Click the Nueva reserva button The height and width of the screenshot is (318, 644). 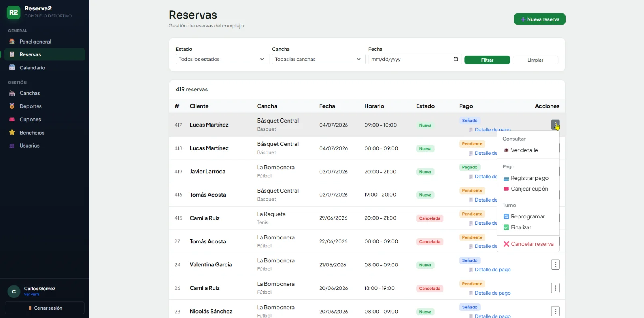coord(539,19)
